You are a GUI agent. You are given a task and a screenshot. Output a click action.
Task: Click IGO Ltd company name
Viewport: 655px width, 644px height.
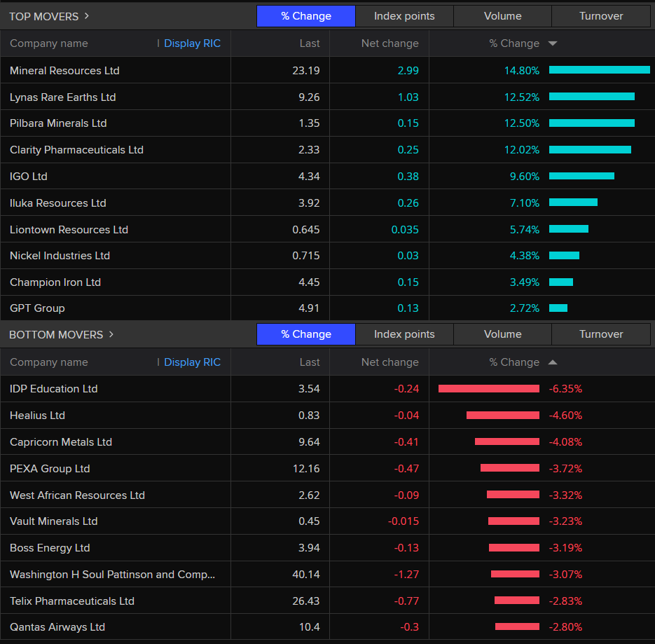(x=29, y=177)
